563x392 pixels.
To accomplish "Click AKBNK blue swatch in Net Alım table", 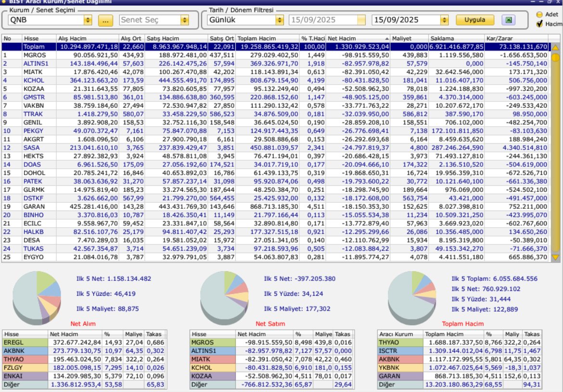I will point(25,351).
